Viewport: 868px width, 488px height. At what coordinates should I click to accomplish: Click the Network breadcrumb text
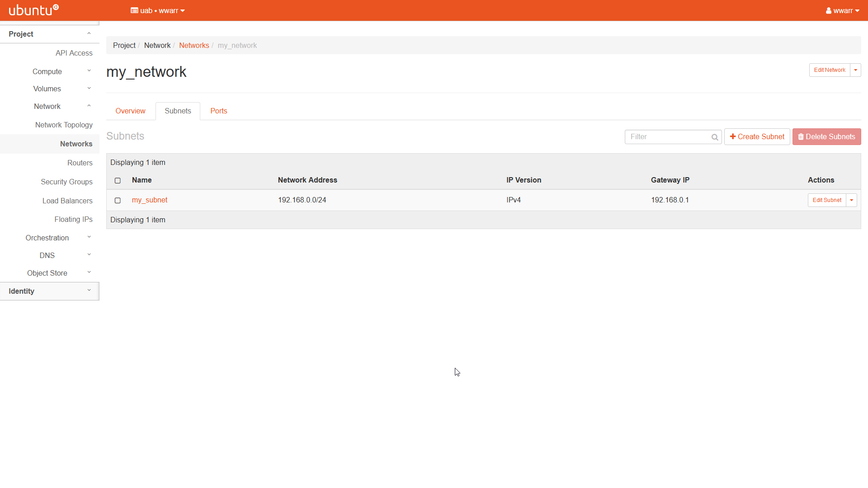tap(157, 45)
